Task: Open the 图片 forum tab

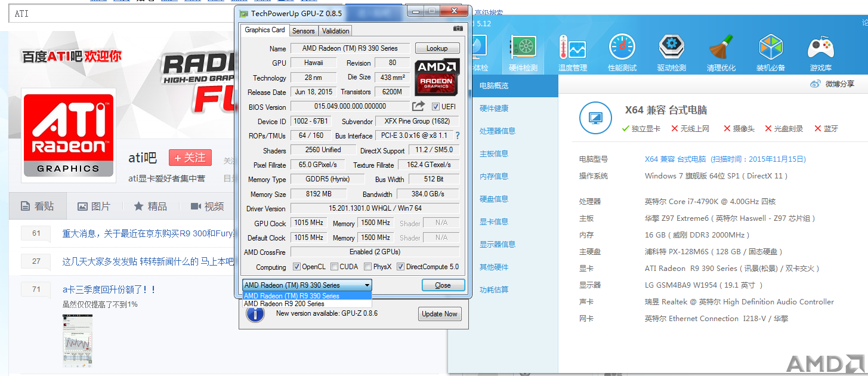Action: [94, 206]
